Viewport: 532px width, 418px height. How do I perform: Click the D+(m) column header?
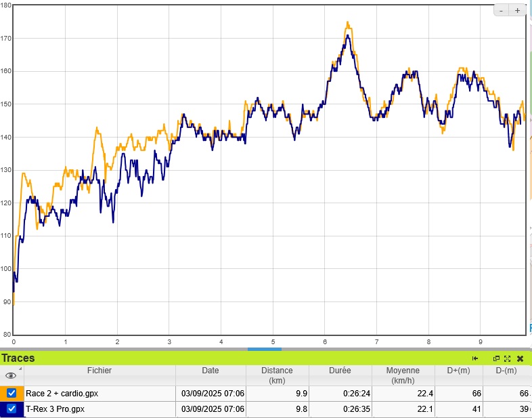pos(458,371)
